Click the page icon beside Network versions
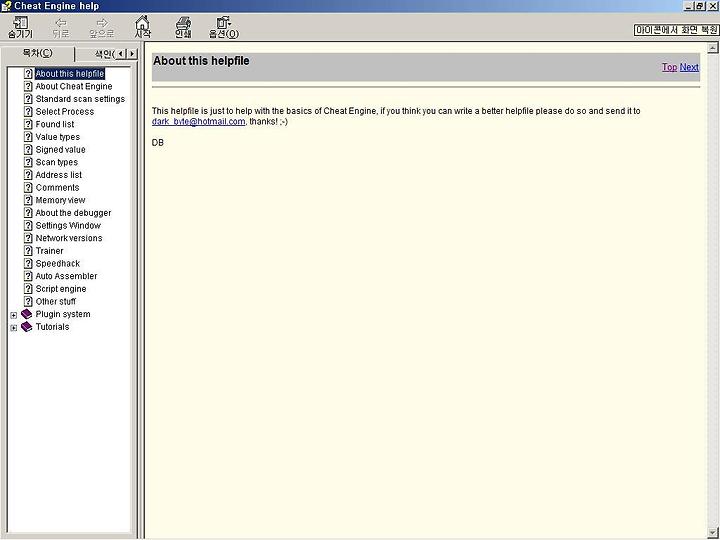This screenshot has height=540, width=720. [x=28, y=238]
